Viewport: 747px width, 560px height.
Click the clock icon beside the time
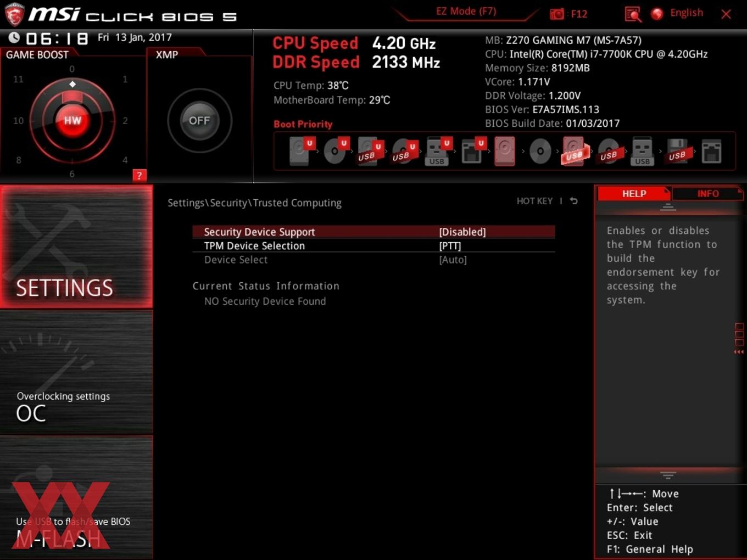point(14,37)
